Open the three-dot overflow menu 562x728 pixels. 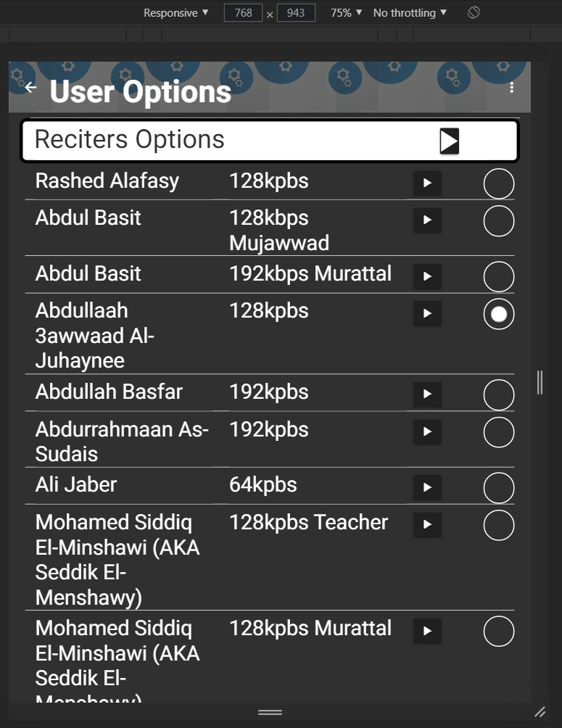coord(512,88)
